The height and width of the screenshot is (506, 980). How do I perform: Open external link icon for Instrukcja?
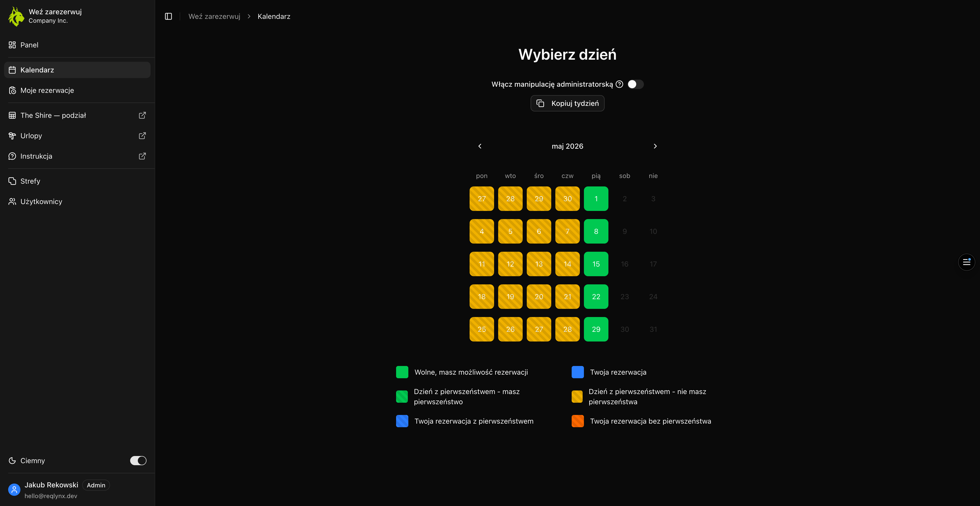(x=142, y=156)
